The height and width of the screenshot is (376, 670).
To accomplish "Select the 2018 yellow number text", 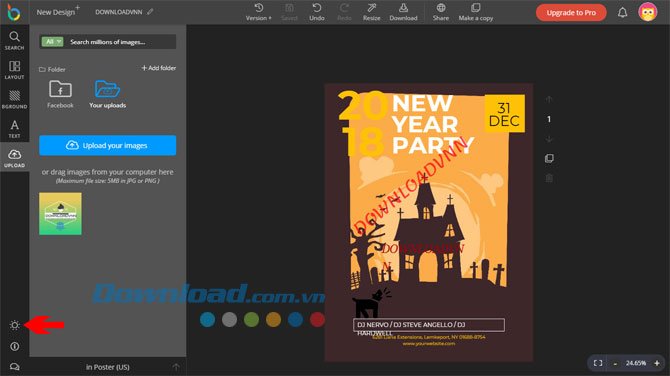I will click(x=362, y=123).
